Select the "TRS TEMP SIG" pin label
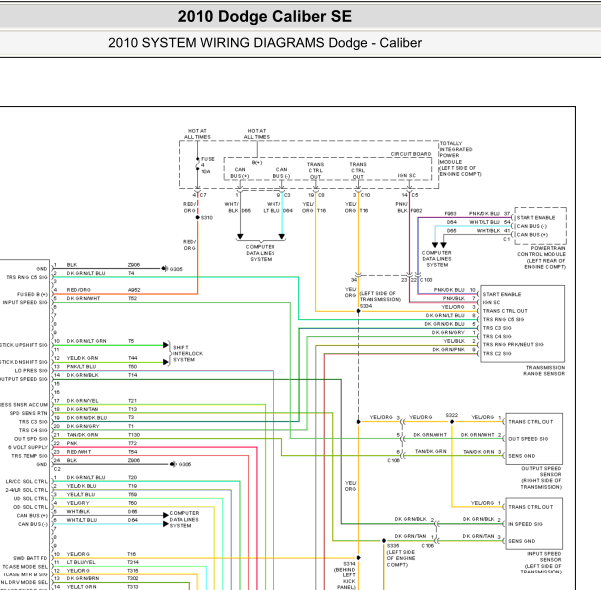Viewport: 601px width, 590px height. coord(30,455)
